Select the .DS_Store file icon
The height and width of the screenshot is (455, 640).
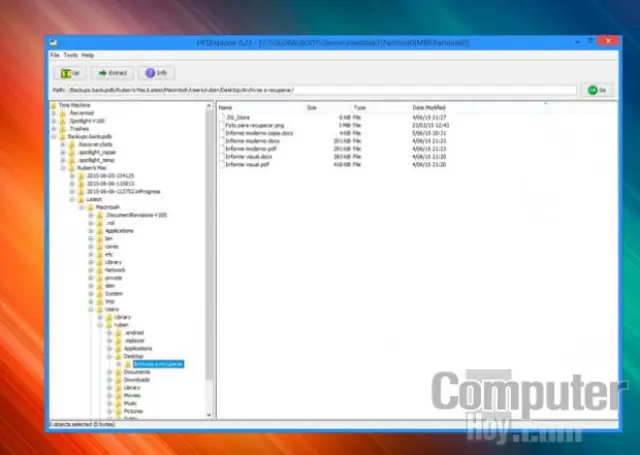coord(222,117)
